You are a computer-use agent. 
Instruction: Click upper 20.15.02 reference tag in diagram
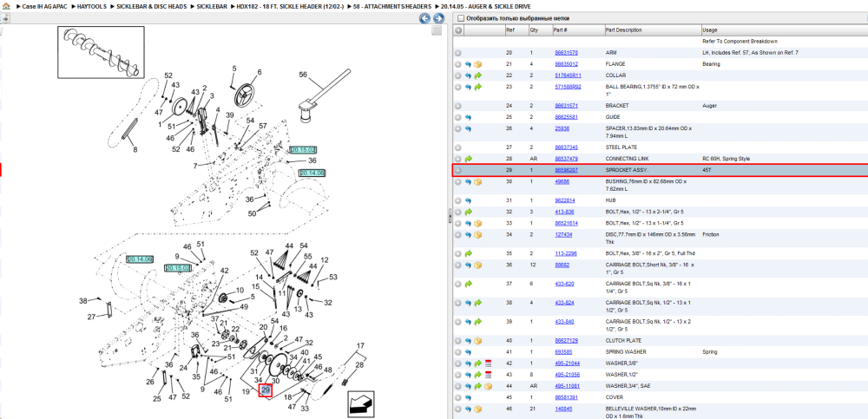[x=303, y=150]
